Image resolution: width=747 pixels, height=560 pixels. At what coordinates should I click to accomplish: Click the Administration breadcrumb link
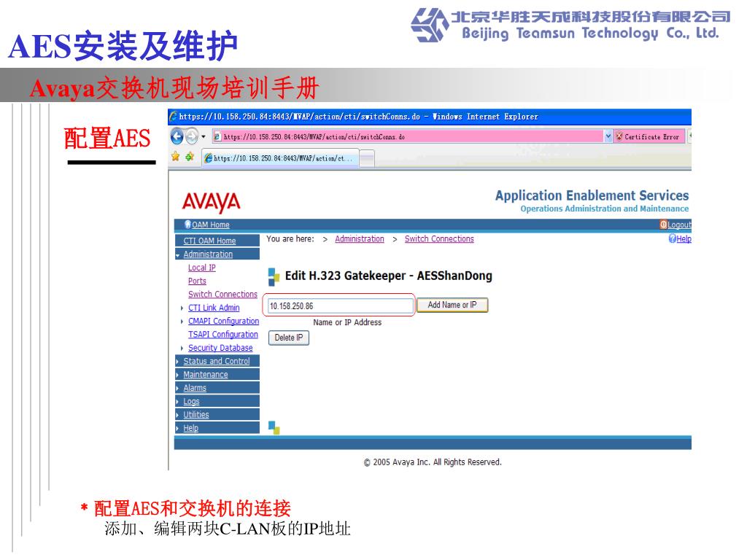coord(359,238)
